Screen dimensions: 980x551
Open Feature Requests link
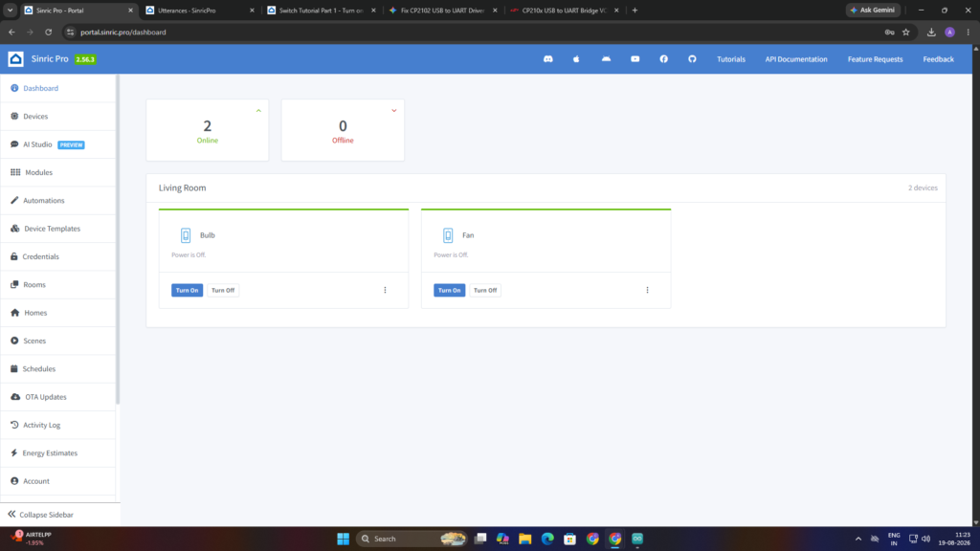[x=875, y=59]
